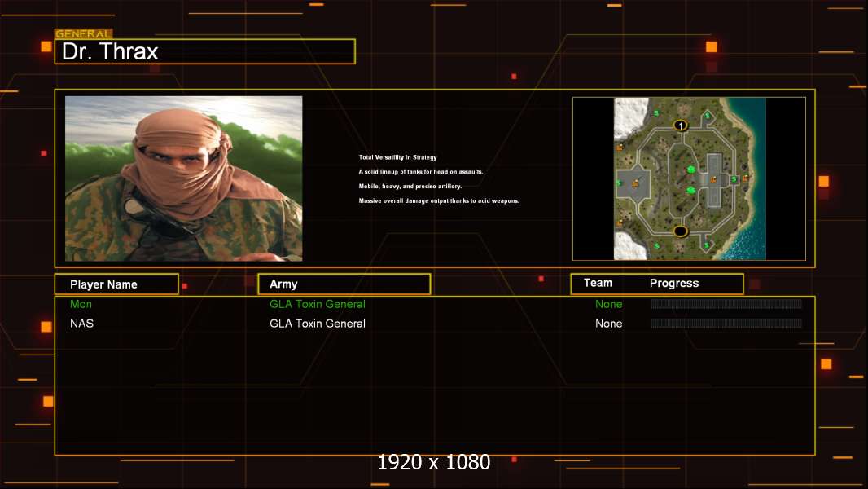Click the 'Massive overall damage output' line
This screenshot has height=489, width=868.
439,200
